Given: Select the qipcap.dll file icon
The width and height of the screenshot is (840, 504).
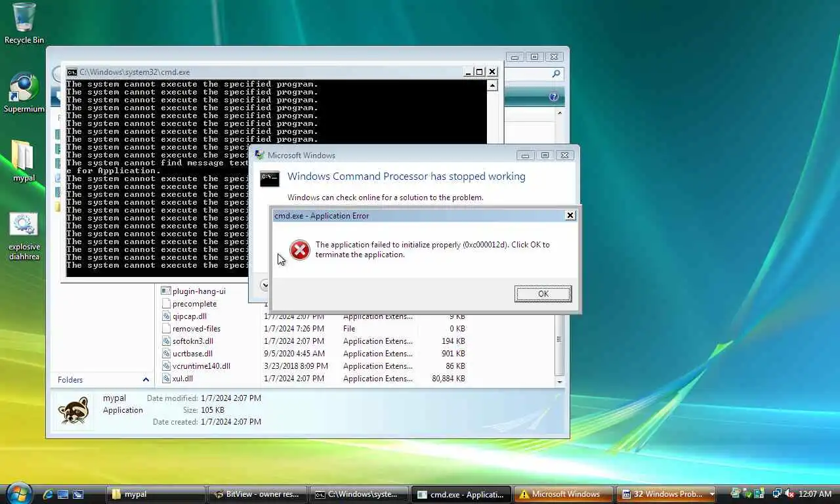Looking at the screenshot, I should tap(166, 316).
